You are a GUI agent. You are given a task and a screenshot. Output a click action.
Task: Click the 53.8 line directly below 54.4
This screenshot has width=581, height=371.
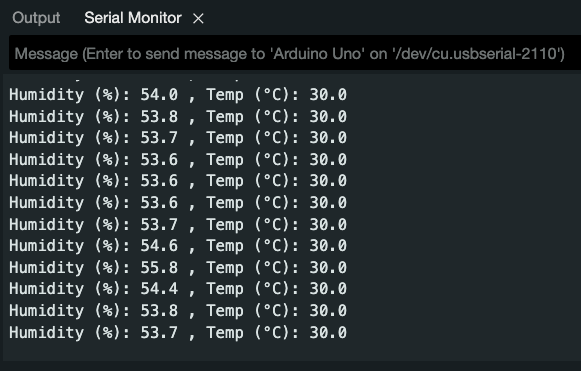pos(178,311)
